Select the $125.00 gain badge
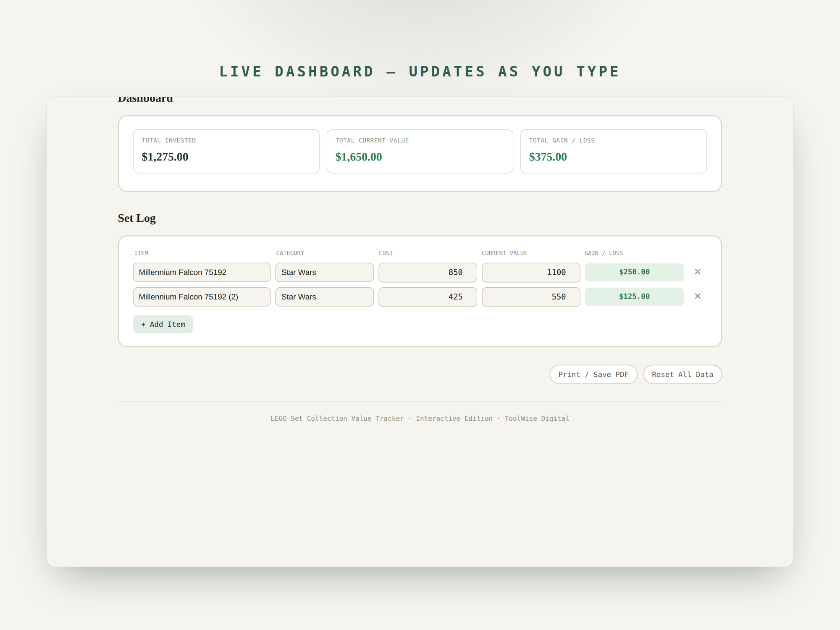 tap(634, 297)
